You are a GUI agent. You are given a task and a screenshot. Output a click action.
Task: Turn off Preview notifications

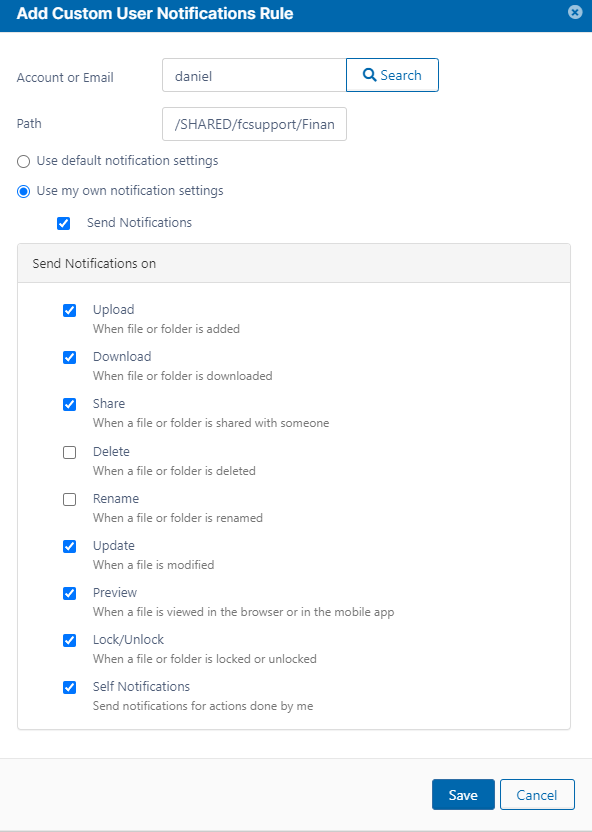(x=69, y=593)
